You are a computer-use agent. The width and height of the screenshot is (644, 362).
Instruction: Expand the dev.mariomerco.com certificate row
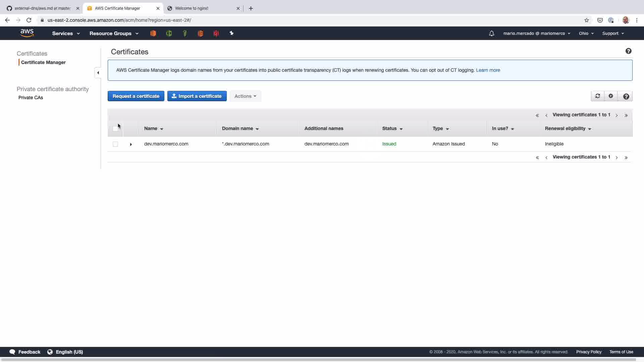(x=131, y=144)
